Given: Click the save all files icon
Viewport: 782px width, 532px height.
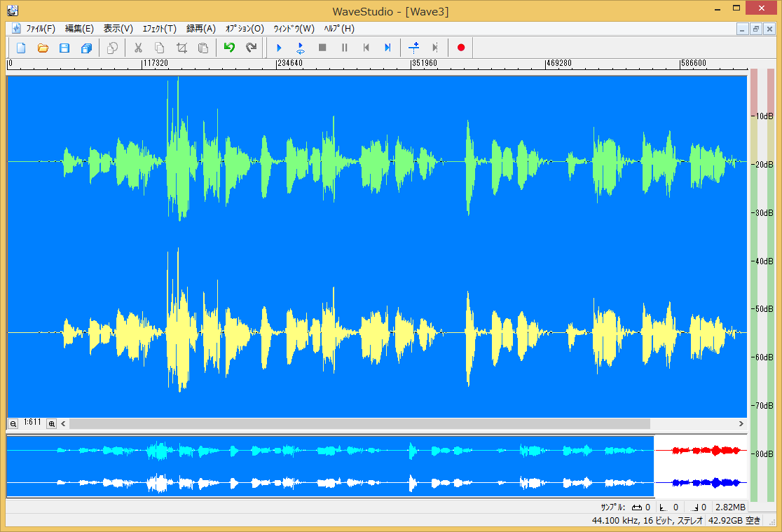Looking at the screenshot, I should 86,48.
